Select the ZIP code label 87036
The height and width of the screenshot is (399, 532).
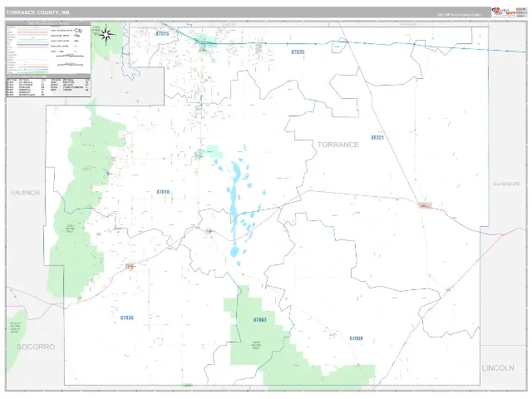pyautogui.click(x=127, y=318)
